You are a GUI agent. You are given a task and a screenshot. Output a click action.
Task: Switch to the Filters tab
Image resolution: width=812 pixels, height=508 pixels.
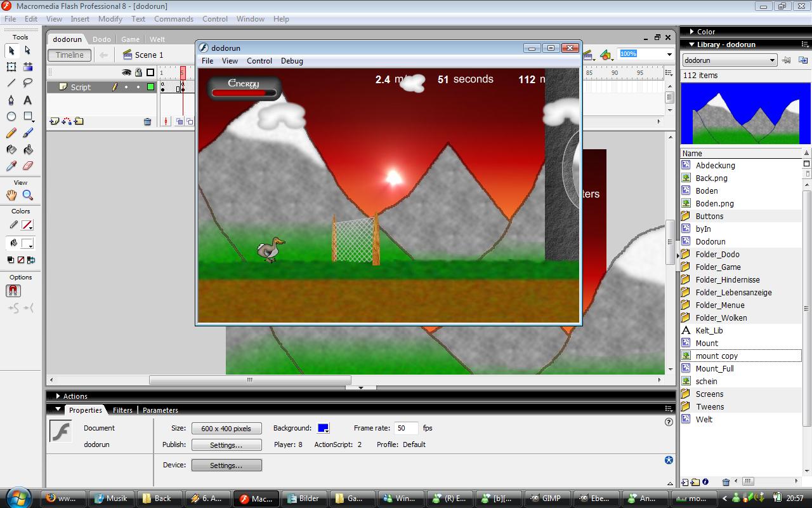(122, 410)
